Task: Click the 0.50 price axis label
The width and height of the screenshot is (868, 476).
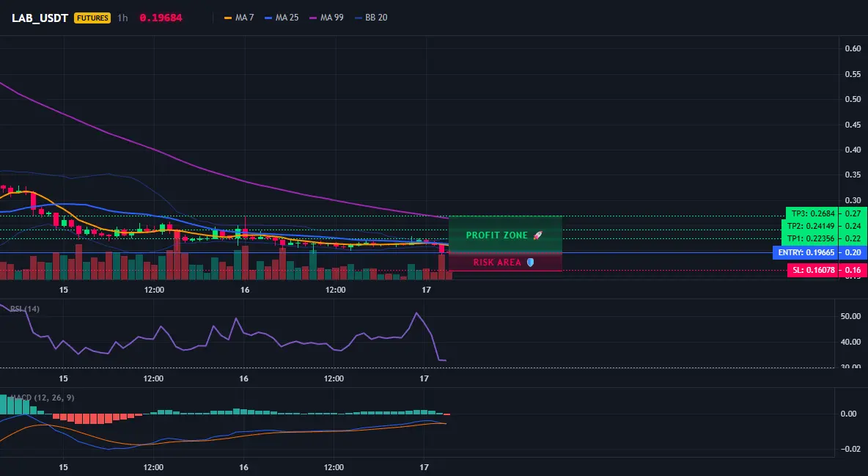Action: coord(853,99)
